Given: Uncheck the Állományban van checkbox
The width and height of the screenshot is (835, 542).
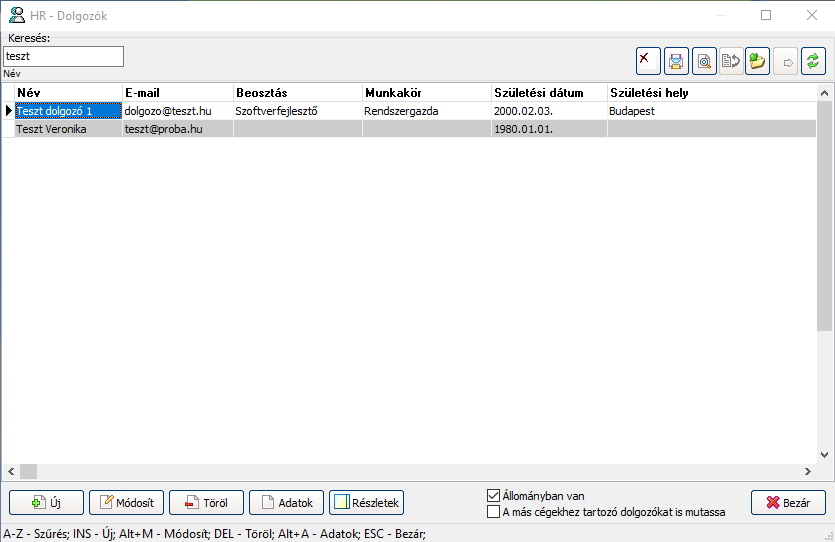Looking at the screenshot, I should tap(493, 495).
